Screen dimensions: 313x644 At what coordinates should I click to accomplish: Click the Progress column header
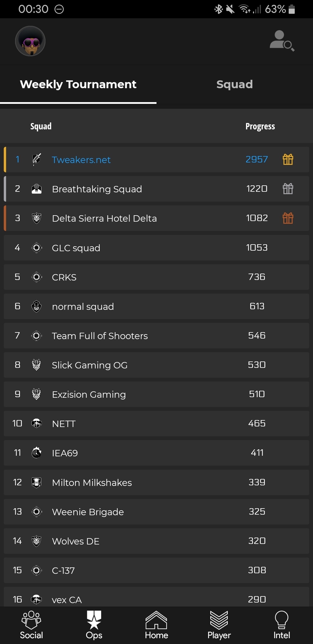260,126
